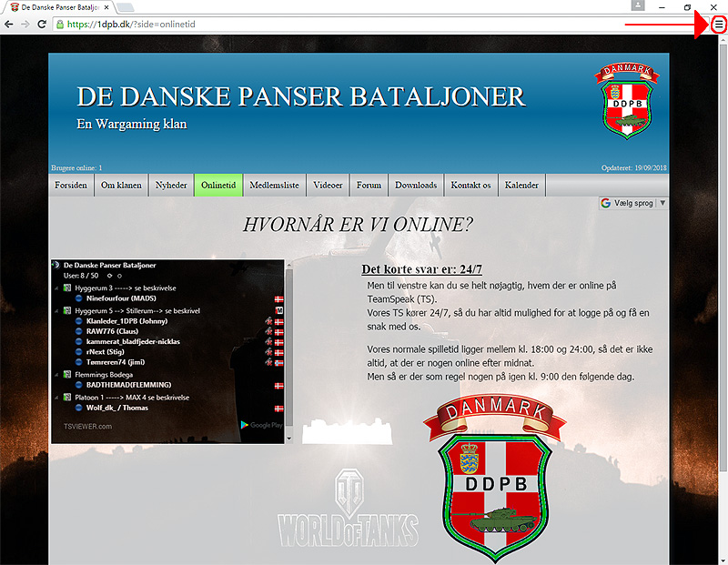This screenshot has height=565, width=728.
Task: Go to the Forum tab
Action: [369, 186]
